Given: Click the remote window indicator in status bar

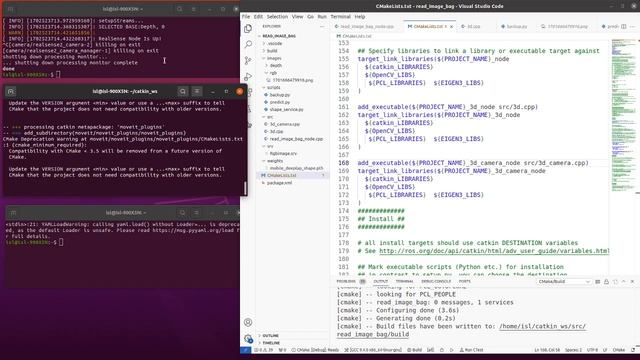Looking at the screenshot, I should [245, 350].
